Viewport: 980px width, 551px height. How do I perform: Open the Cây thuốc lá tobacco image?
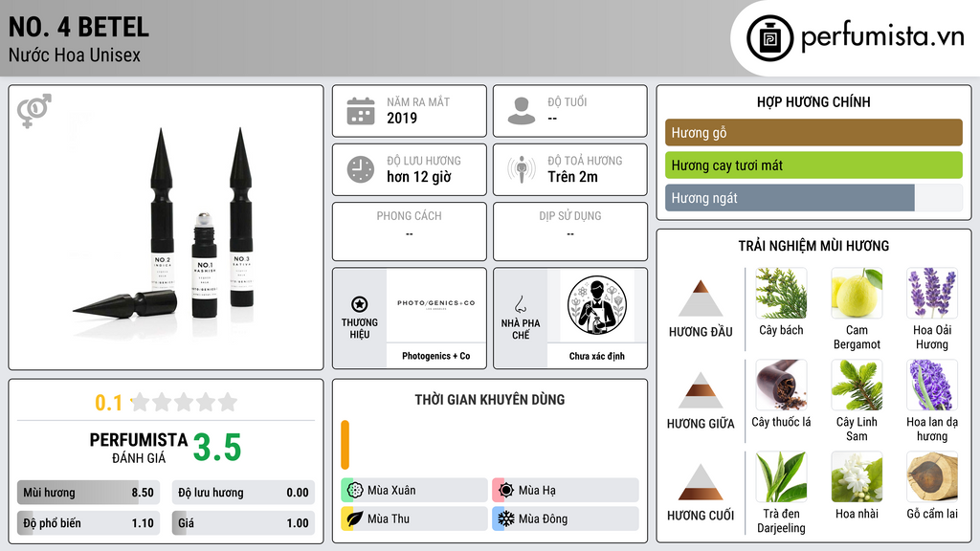tap(781, 386)
